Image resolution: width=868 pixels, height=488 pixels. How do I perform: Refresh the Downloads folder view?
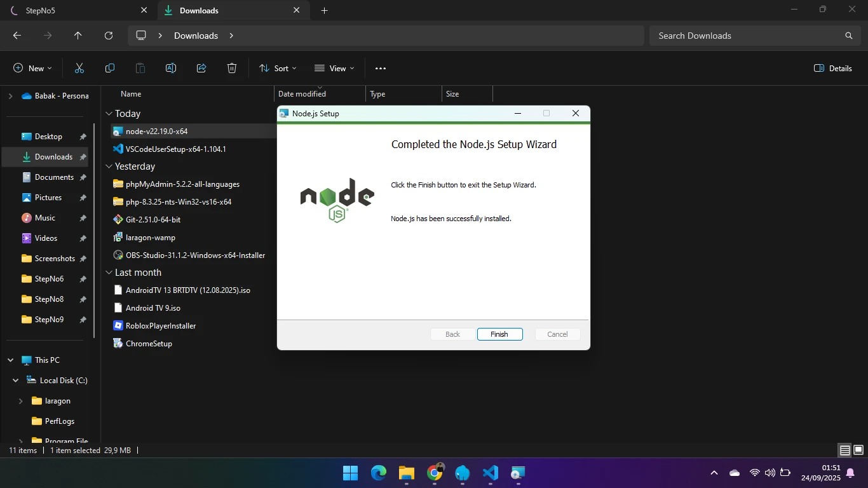tap(109, 36)
